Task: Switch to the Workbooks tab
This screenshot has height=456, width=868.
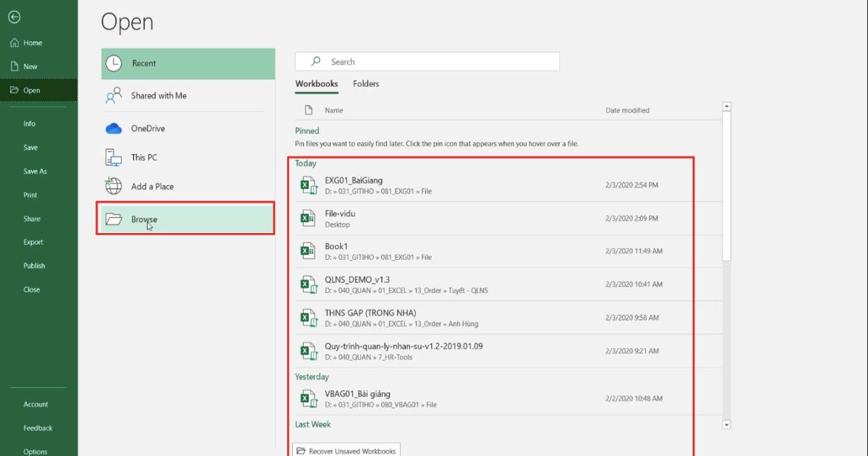Action: (316, 84)
